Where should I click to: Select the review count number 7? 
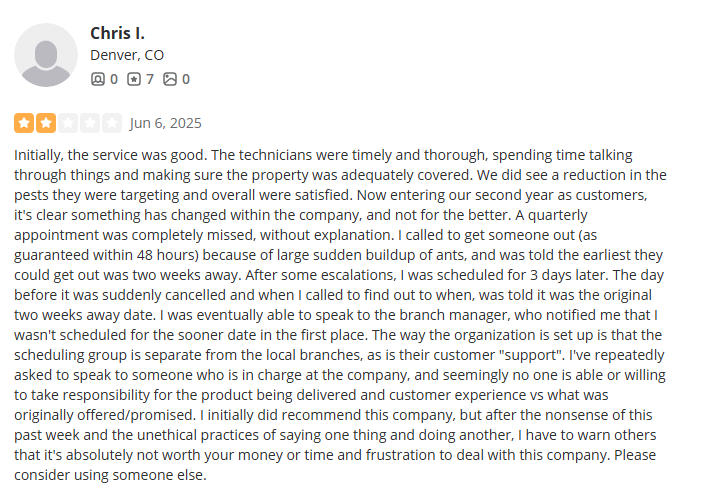150,79
